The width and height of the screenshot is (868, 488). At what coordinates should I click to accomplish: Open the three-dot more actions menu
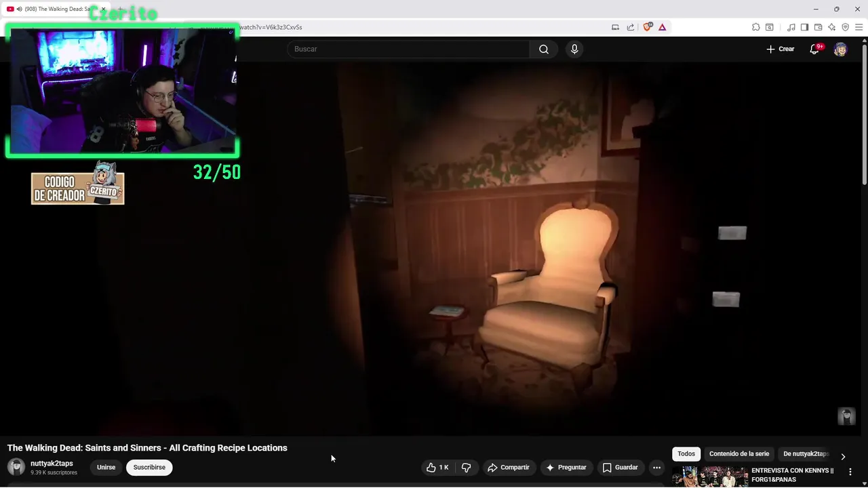click(656, 467)
